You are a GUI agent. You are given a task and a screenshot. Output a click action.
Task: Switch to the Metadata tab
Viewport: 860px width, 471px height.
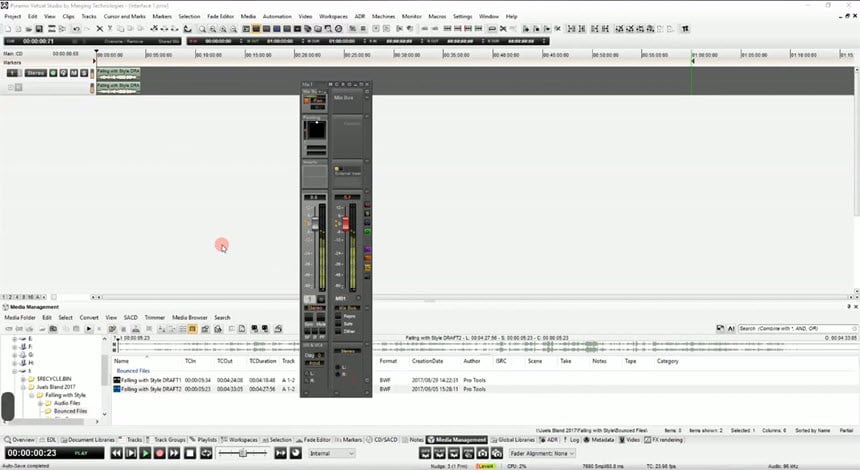coord(600,440)
